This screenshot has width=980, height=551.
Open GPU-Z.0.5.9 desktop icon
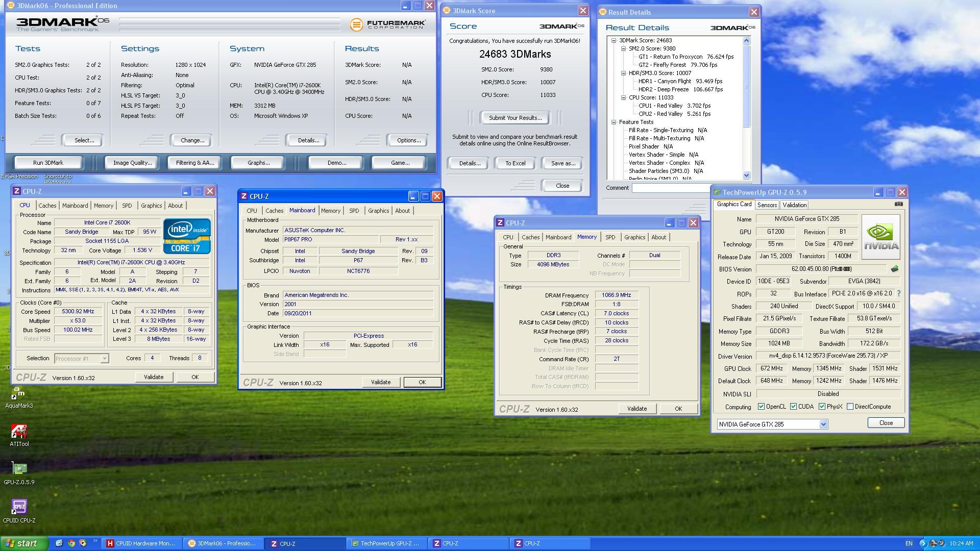(x=19, y=473)
